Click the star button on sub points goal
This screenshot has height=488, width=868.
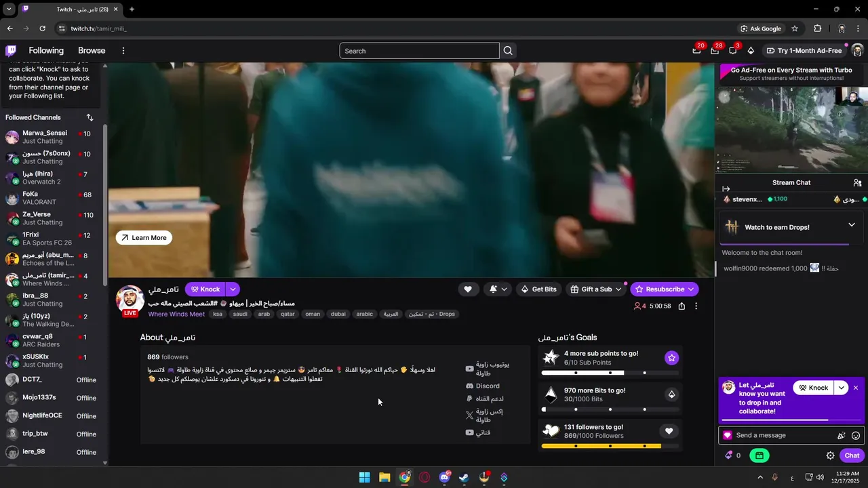671,358
